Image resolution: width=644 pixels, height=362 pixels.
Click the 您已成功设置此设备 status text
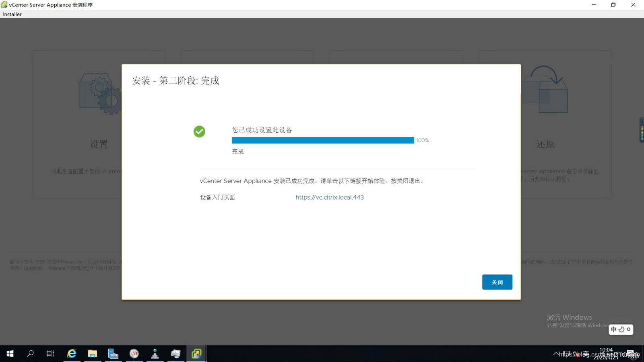[x=262, y=130]
